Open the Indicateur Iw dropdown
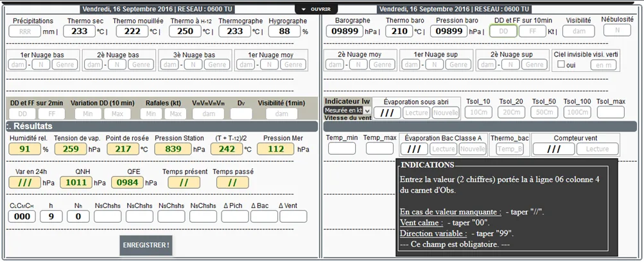The image size is (644, 262). point(347,110)
